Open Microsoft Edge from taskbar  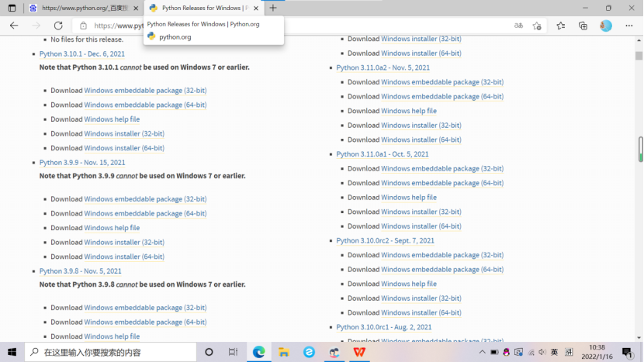(x=258, y=352)
